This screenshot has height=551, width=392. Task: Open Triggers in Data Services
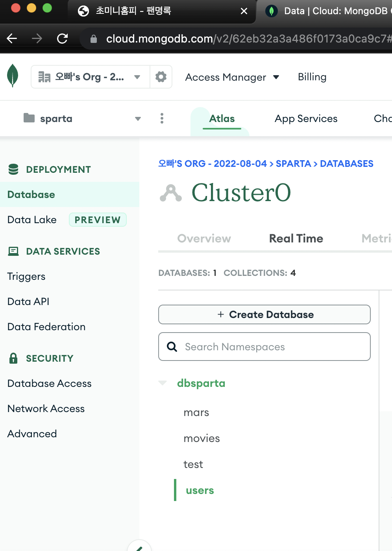pyautogui.click(x=26, y=276)
